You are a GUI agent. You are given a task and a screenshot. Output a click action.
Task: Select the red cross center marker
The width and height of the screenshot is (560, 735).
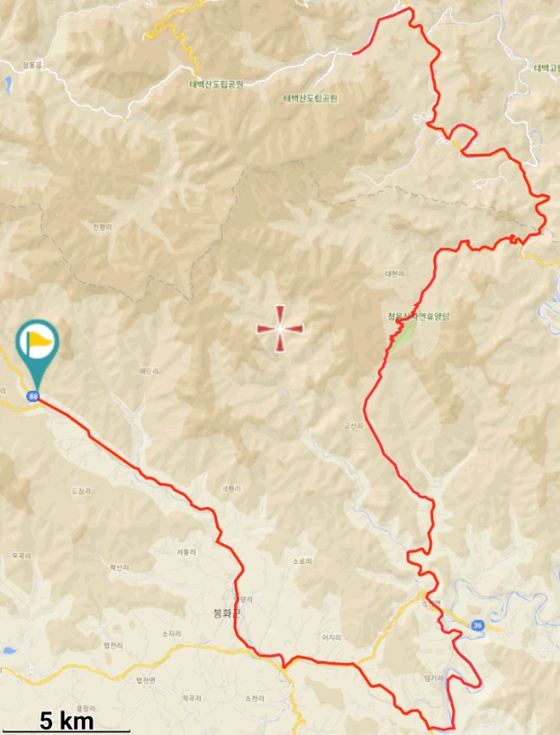(280, 329)
